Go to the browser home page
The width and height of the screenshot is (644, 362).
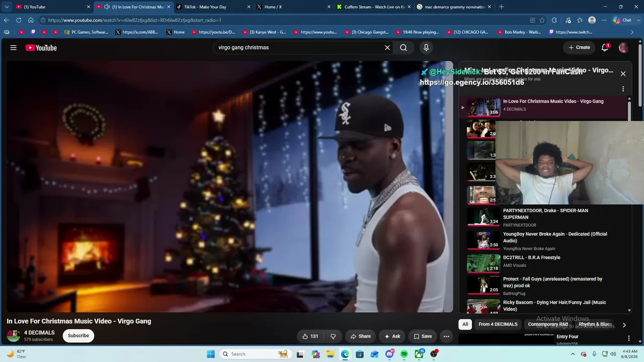pyautogui.click(x=31, y=20)
